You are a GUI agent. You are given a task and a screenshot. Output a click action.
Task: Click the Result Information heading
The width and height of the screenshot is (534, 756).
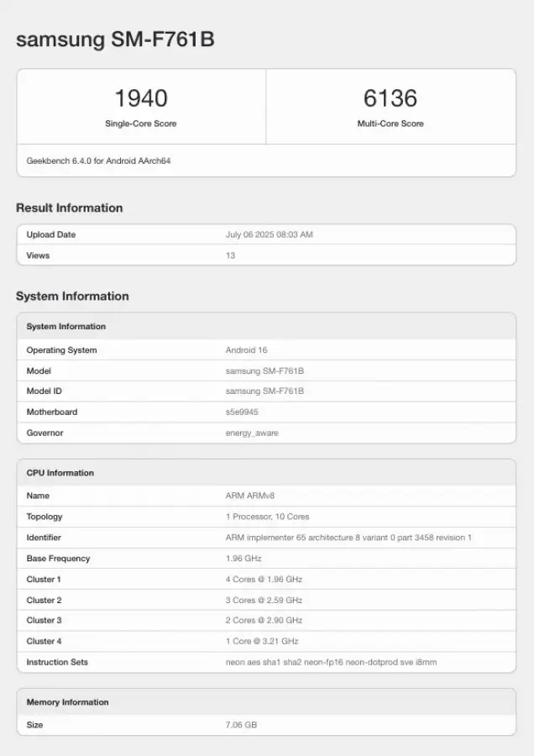[70, 207]
